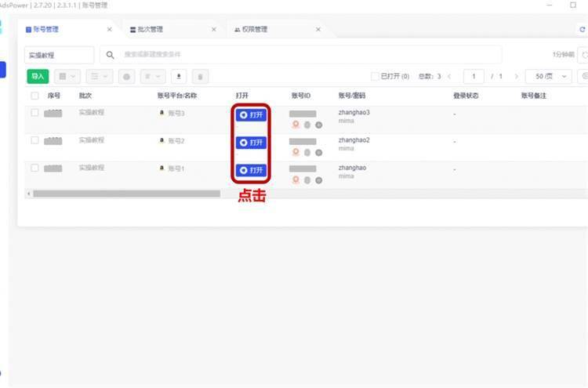
Task: Toggle the select-all checkbox in table header
Action: click(34, 96)
